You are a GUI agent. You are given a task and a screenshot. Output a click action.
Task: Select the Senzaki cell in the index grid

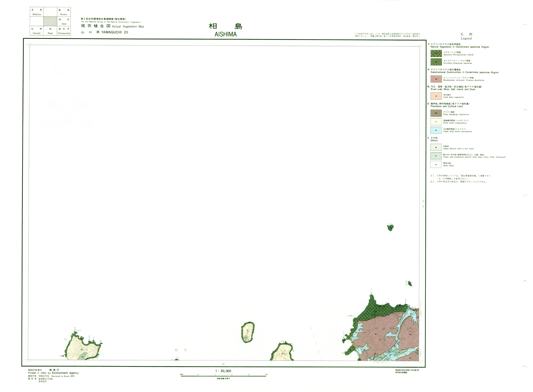[x=37, y=31]
